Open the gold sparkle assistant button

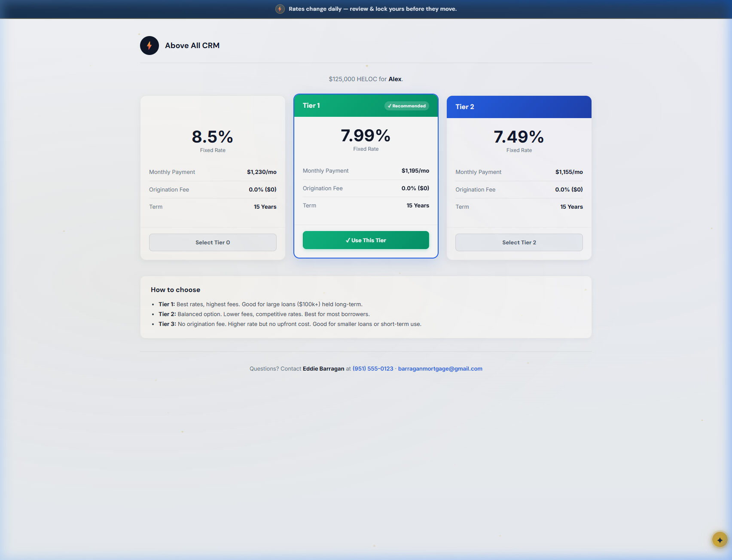[x=720, y=540]
